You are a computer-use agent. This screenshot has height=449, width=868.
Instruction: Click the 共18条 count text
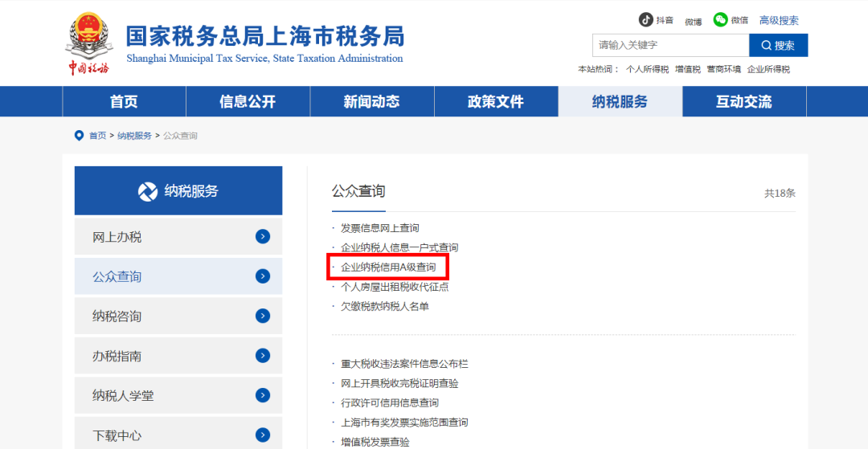780,194
